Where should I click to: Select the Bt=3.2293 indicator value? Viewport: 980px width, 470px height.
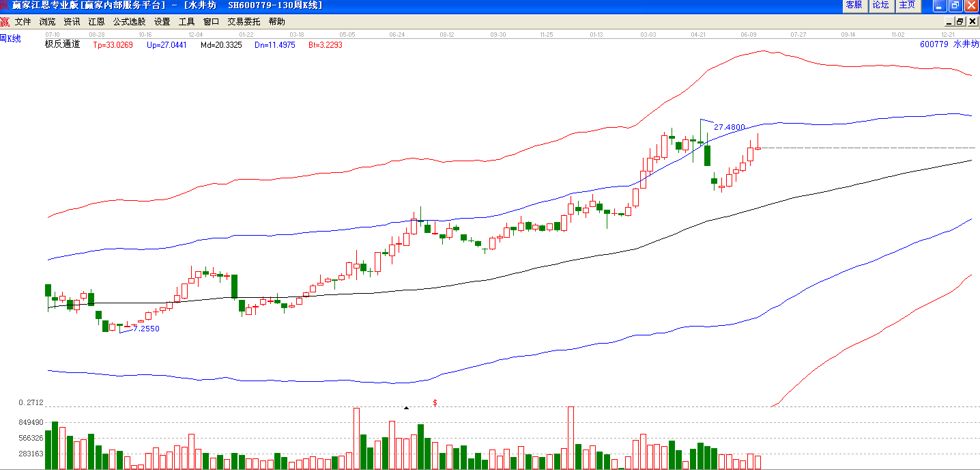(326, 45)
